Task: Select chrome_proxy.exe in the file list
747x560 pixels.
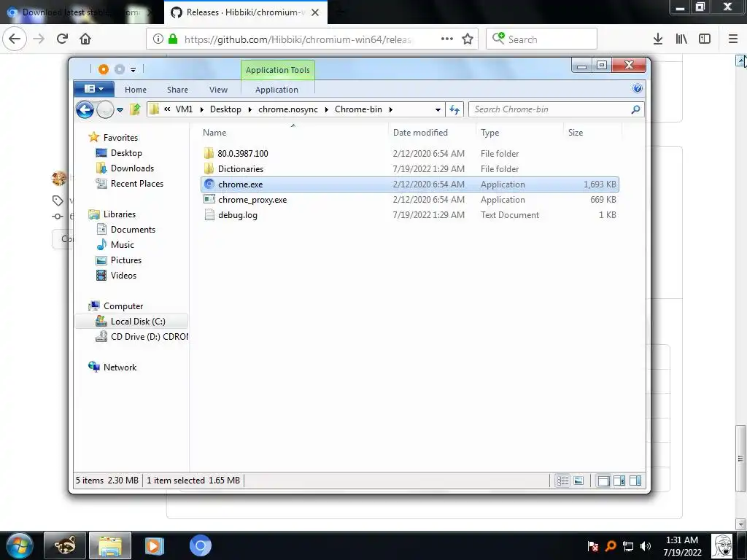Action: pyautogui.click(x=410, y=200)
